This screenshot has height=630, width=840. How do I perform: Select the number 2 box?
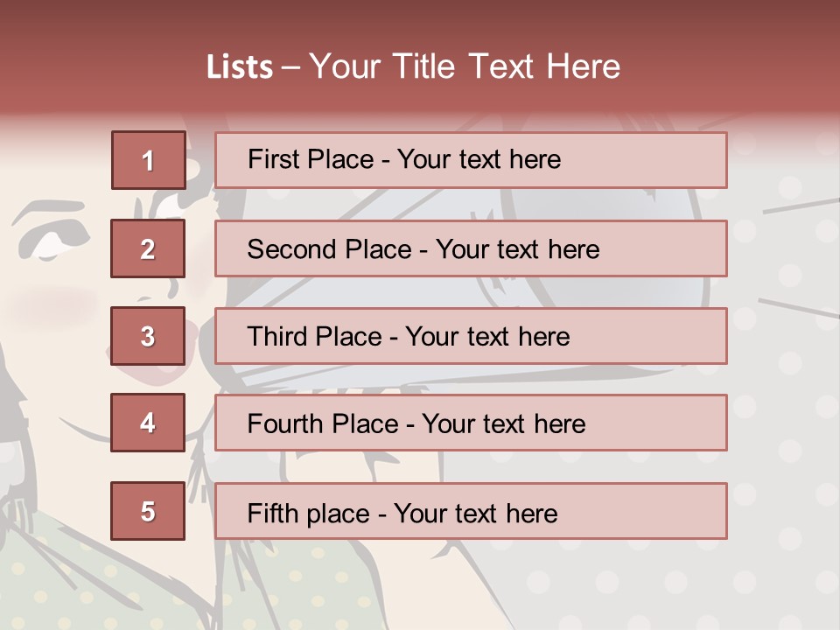pyautogui.click(x=148, y=248)
